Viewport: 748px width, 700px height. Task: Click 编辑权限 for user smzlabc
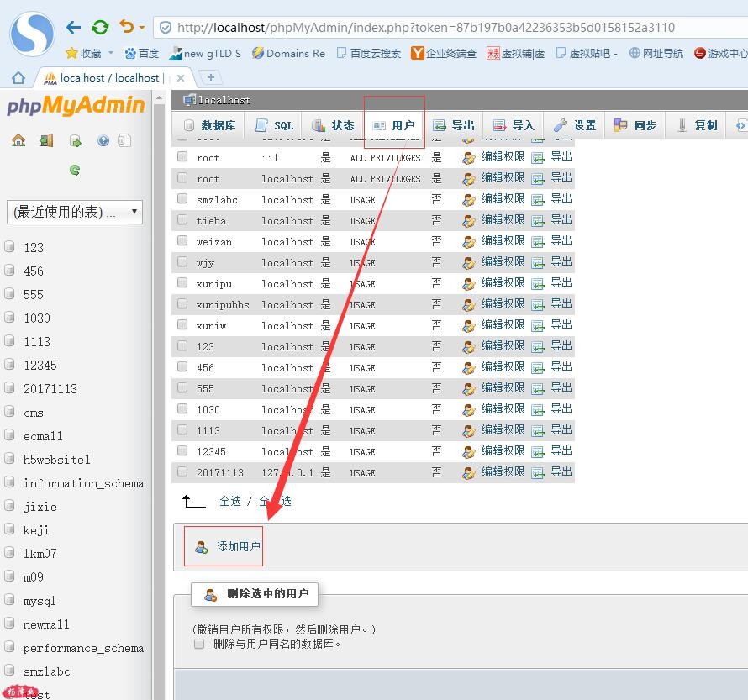(x=503, y=199)
